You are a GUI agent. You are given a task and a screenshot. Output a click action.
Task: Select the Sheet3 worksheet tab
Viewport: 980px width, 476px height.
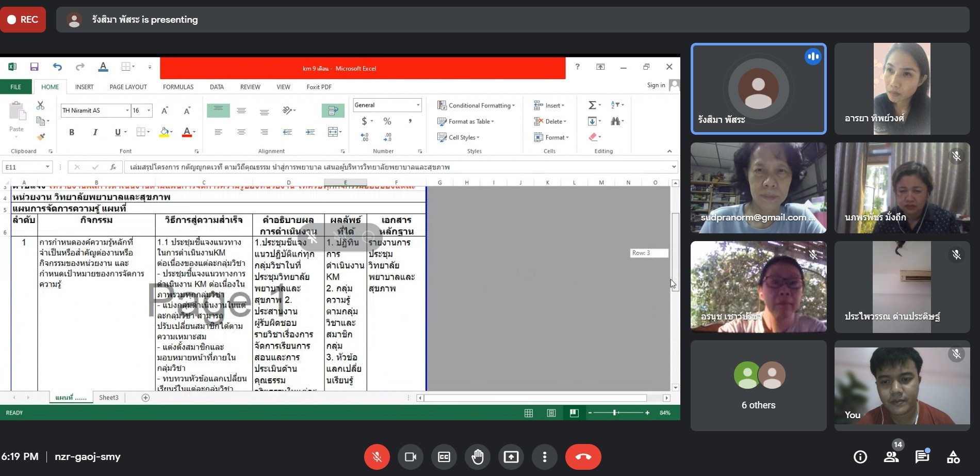pyautogui.click(x=108, y=398)
